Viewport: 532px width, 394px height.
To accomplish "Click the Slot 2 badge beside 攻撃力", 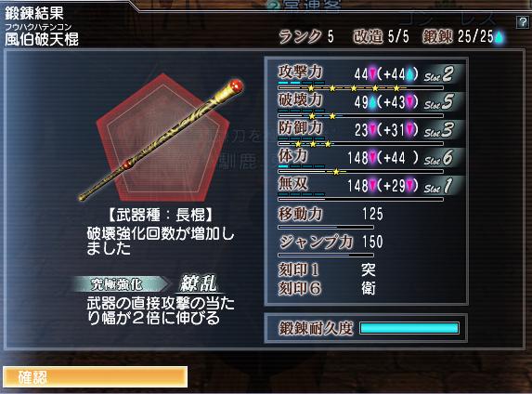I will 440,74.
